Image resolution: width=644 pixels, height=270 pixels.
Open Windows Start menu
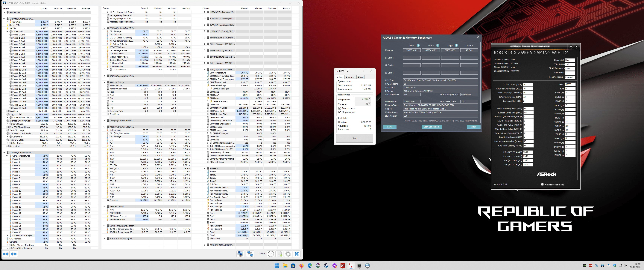(x=277, y=265)
